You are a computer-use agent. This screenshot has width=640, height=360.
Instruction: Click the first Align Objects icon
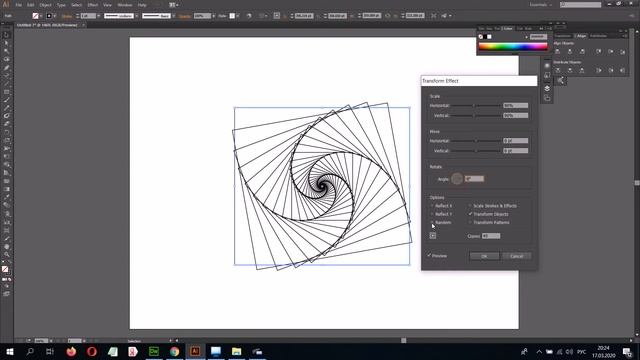pos(558,51)
